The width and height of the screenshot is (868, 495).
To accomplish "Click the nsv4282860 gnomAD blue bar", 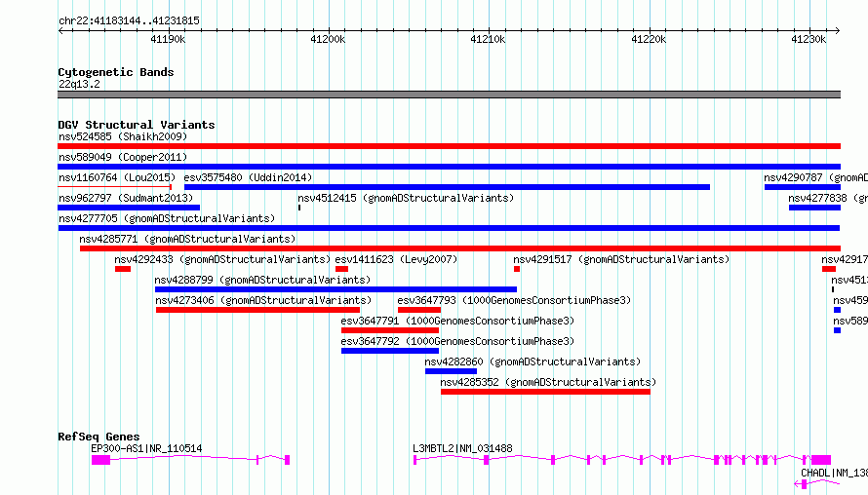I will 452,371.
